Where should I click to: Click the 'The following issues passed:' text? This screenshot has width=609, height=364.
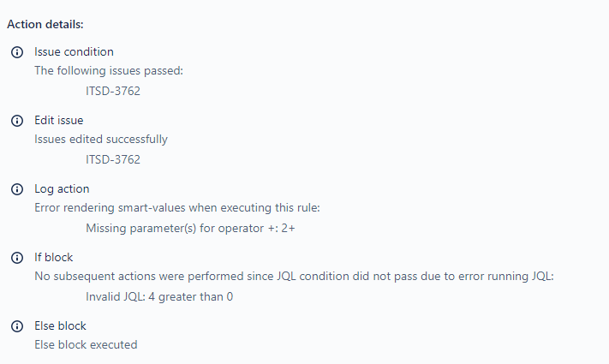(109, 71)
